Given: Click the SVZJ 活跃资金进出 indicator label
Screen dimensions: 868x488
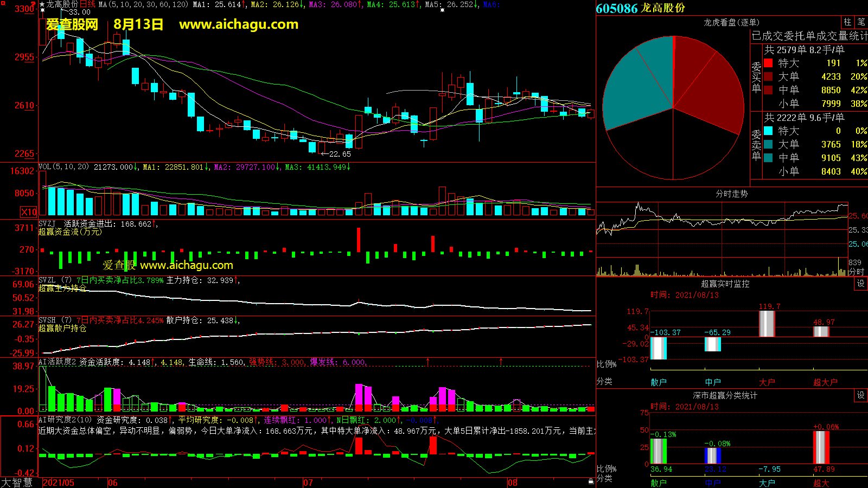Looking at the screenshot, I should (76, 224).
